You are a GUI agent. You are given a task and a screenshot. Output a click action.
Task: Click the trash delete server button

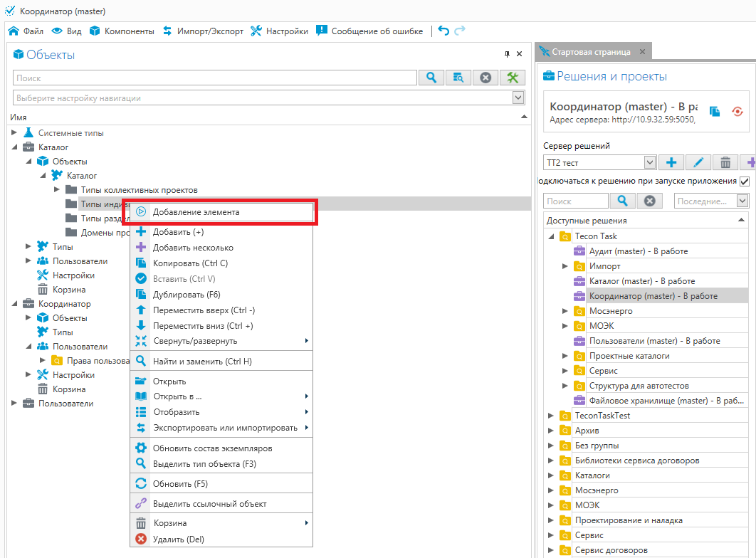725,162
